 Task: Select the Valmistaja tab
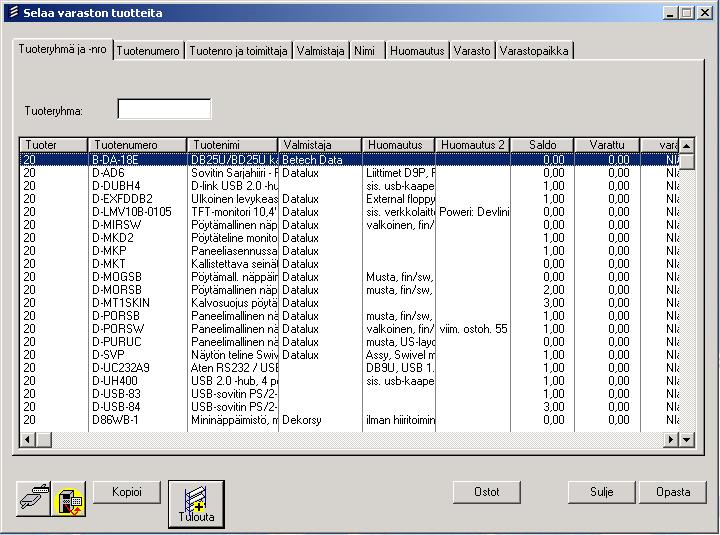point(320,51)
